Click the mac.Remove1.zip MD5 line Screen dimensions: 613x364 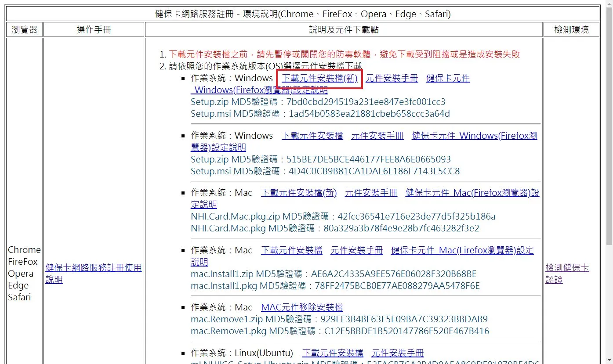(339, 319)
